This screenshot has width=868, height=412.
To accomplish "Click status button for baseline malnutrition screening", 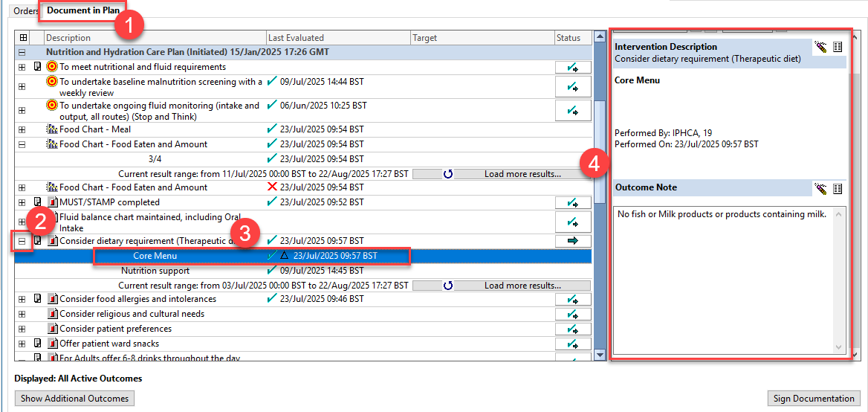I will pos(573,87).
